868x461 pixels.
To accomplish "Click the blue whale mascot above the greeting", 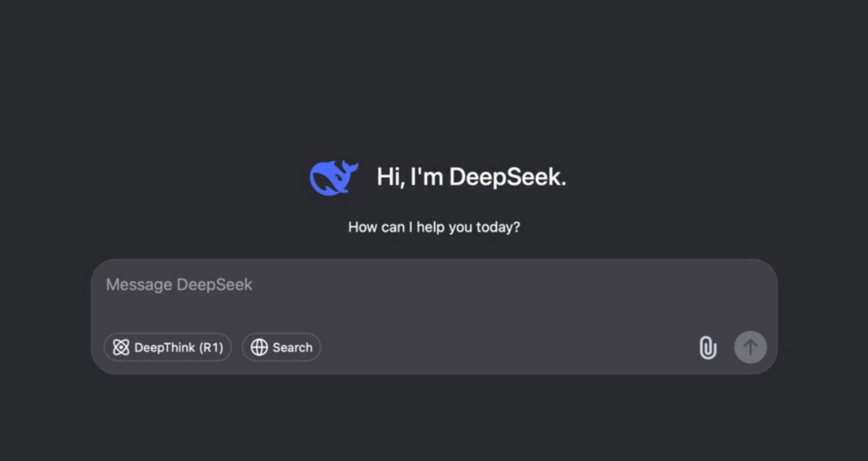I will (x=333, y=177).
